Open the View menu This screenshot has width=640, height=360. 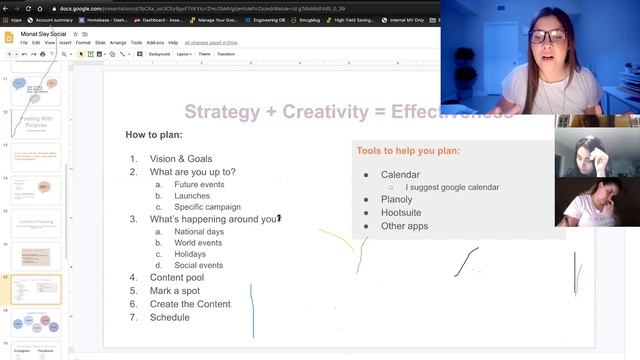point(49,42)
